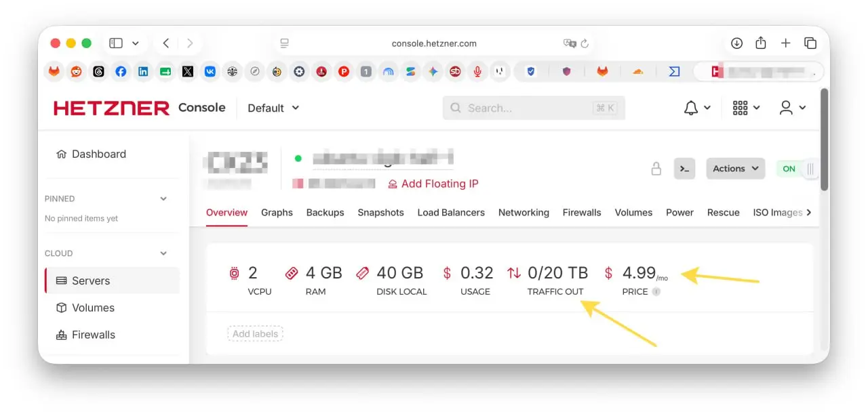Open the GitLab pinned tab next to Reddit
Image resolution: width=868 pixels, height=414 pixels.
click(54, 71)
